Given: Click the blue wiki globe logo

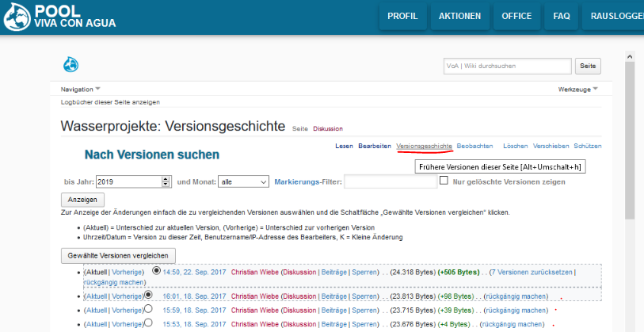Looking at the screenshot, I should [70, 64].
